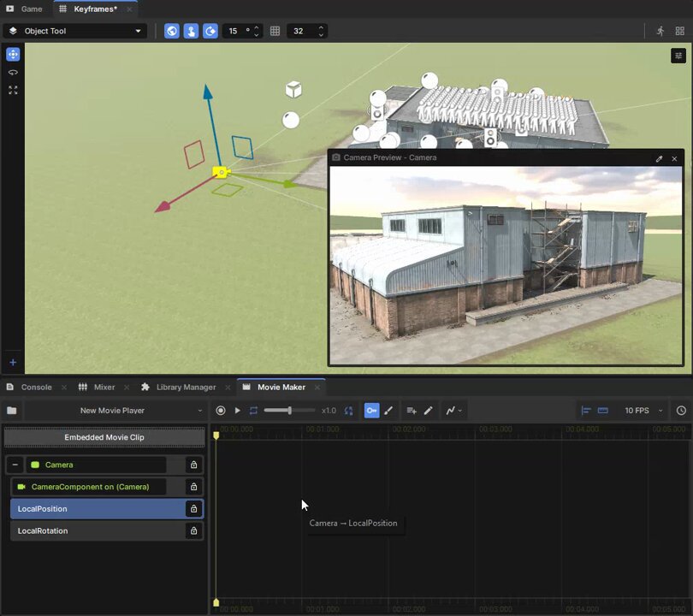Image resolution: width=693 pixels, height=616 pixels.
Task: Click the pencil icon in Camera Preview header
Action: click(659, 158)
